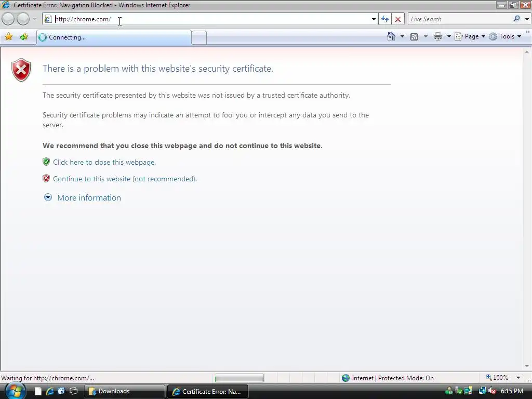Click the green user tray icon
The image size is (532, 399).
(x=449, y=391)
